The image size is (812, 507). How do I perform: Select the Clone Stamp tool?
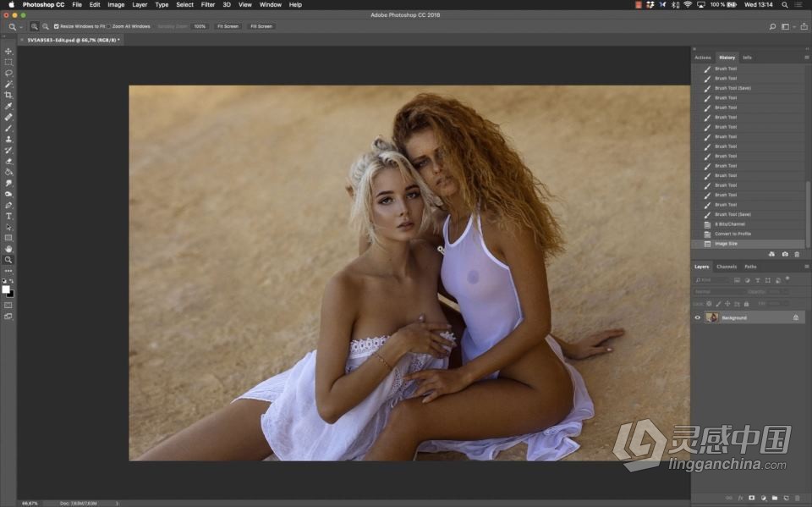pos(8,139)
